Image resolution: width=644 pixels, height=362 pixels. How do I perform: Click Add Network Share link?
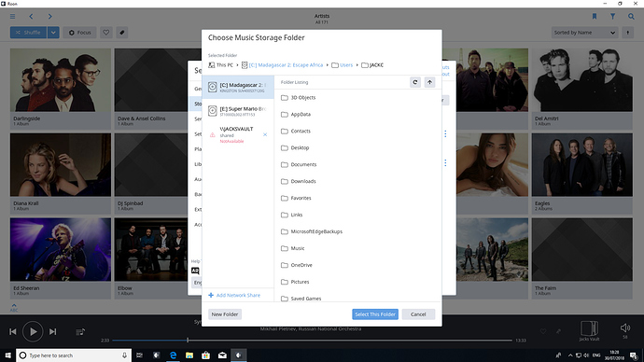click(234, 295)
